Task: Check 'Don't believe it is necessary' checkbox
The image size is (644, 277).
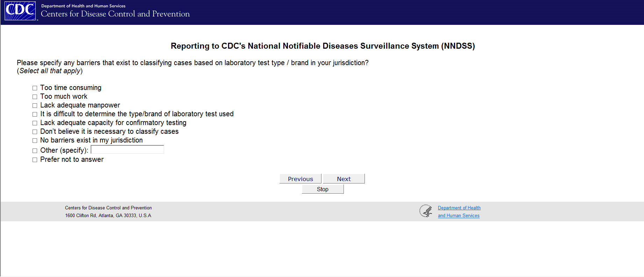Action: click(x=35, y=132)
